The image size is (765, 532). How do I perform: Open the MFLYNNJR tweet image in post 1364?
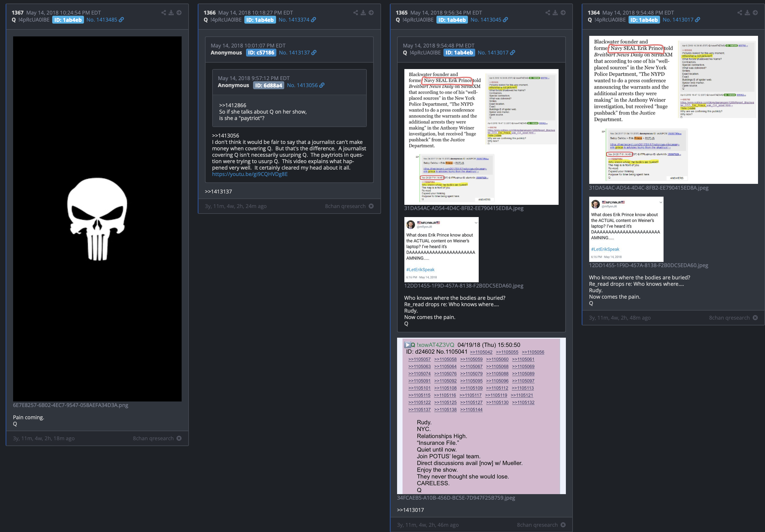[626, 229]
